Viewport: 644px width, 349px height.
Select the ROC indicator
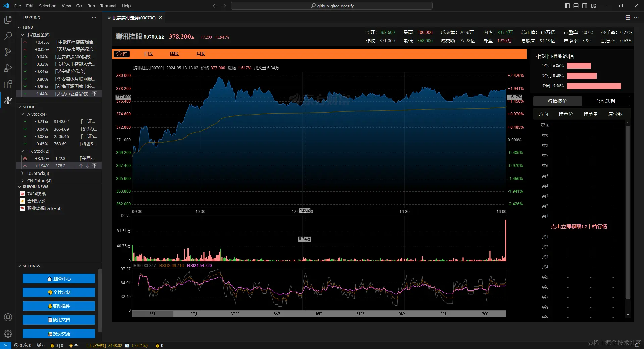coord(485,314)
